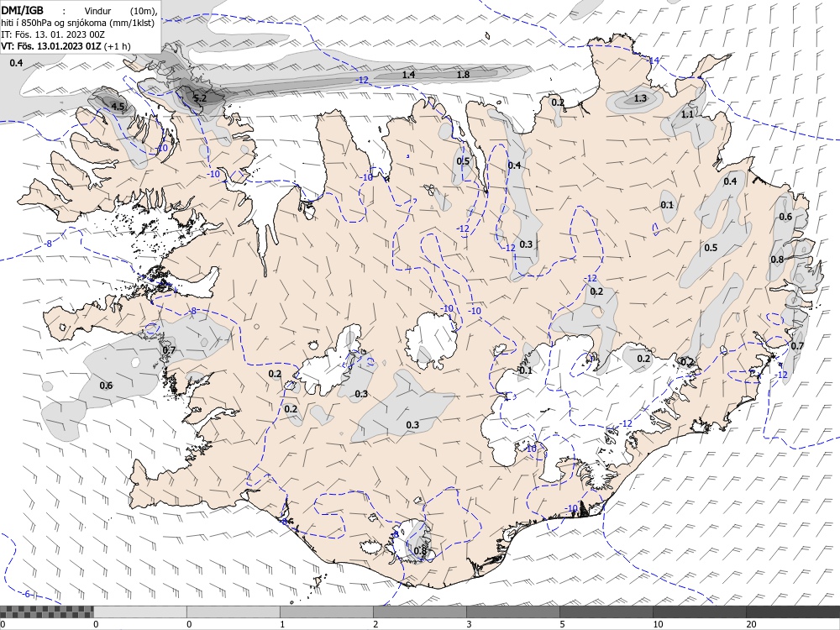Viewport: 840px width, 630px height.
Task: Pick the legend swatch between 2 and 3
Action: coord(419,612)
